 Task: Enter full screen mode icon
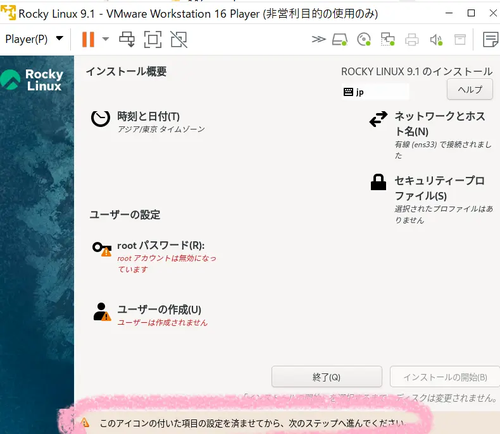pos(153,39)
